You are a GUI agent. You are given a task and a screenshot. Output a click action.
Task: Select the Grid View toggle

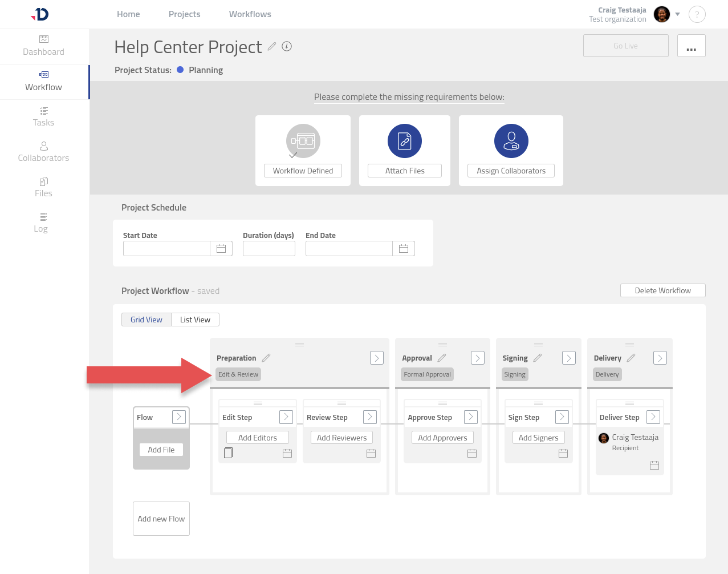147,320
